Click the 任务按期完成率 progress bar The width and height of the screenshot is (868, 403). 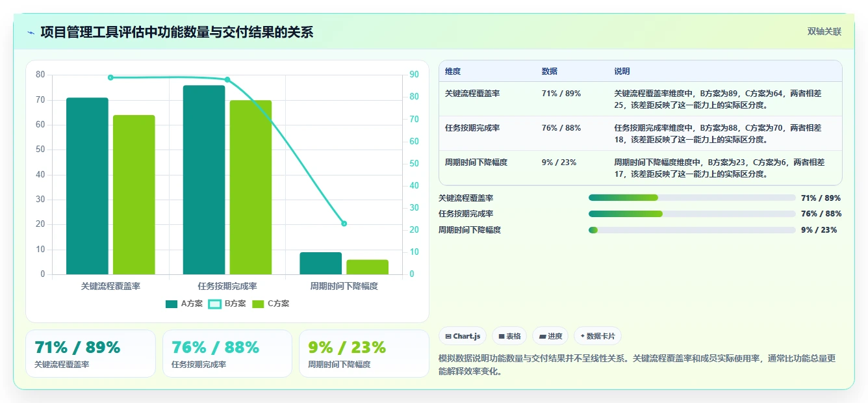click(x=692, y=214)
